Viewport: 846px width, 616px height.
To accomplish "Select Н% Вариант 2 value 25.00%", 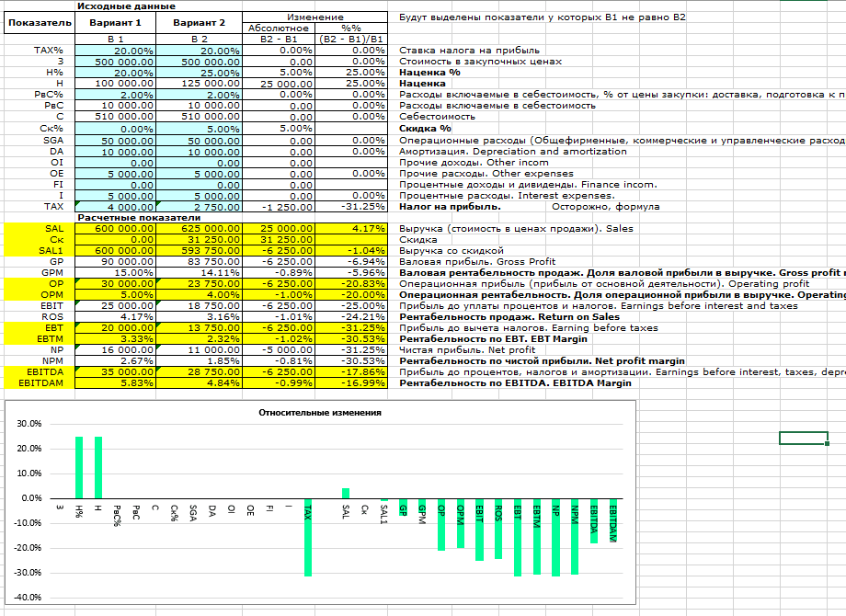I will [x=200, y=73].
